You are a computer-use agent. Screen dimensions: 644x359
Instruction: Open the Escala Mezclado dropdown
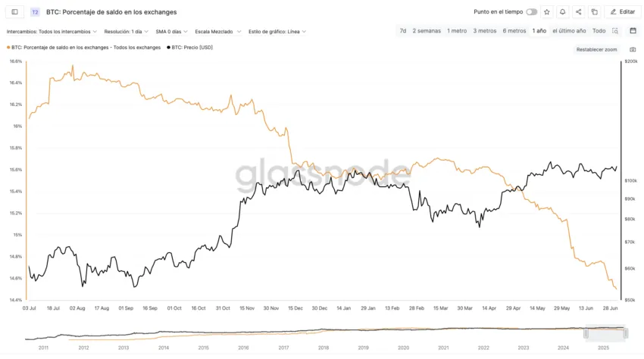pyautogui.click(x=217, y=32)
